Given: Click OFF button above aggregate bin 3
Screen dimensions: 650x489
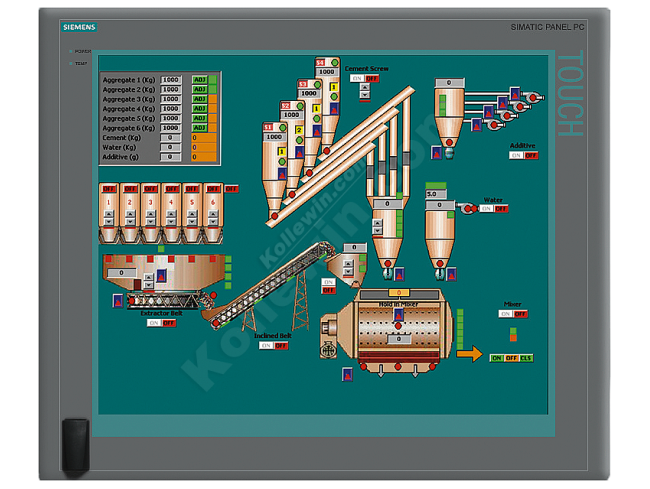Looking at the screenshot, I should (x=150, y=188).
